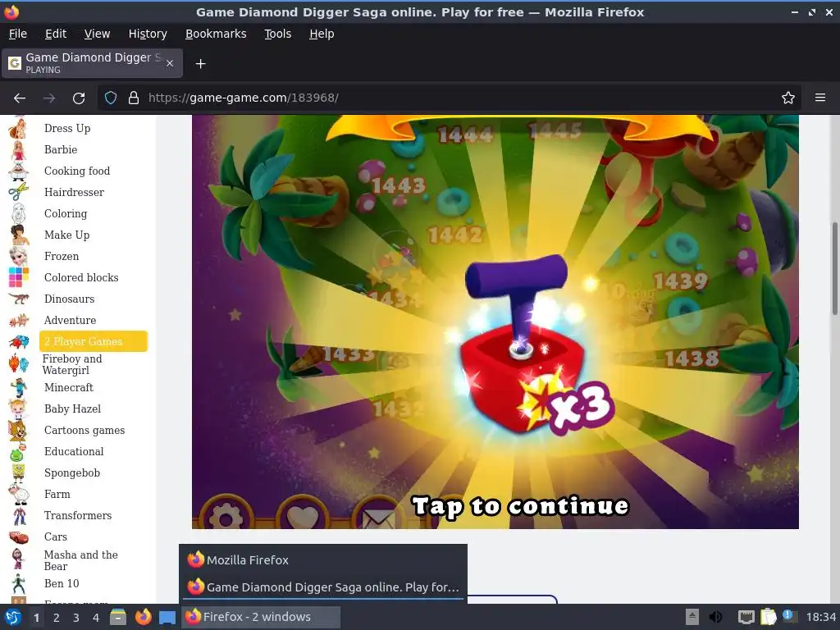The height and width of the screenshot is (630, 840).
Task: Bookmark this page with the star icon
Action: point(788,98)
